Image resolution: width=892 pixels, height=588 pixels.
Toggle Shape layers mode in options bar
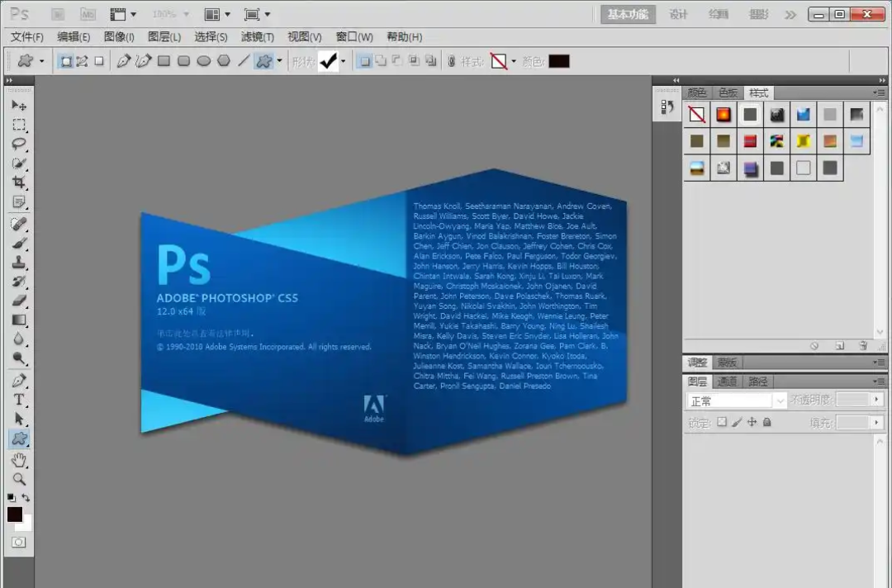[x=65, y=61]
